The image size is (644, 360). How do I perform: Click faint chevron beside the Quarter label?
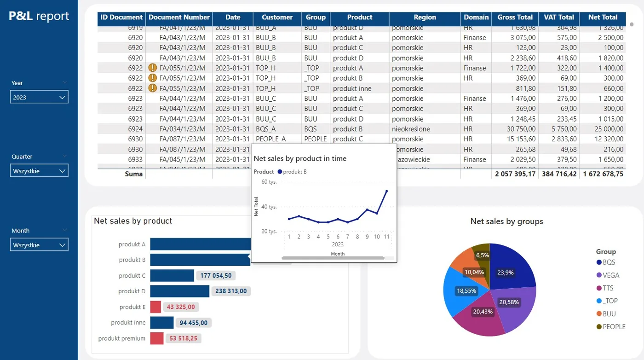pyautogui.click(x=64, y=156)
